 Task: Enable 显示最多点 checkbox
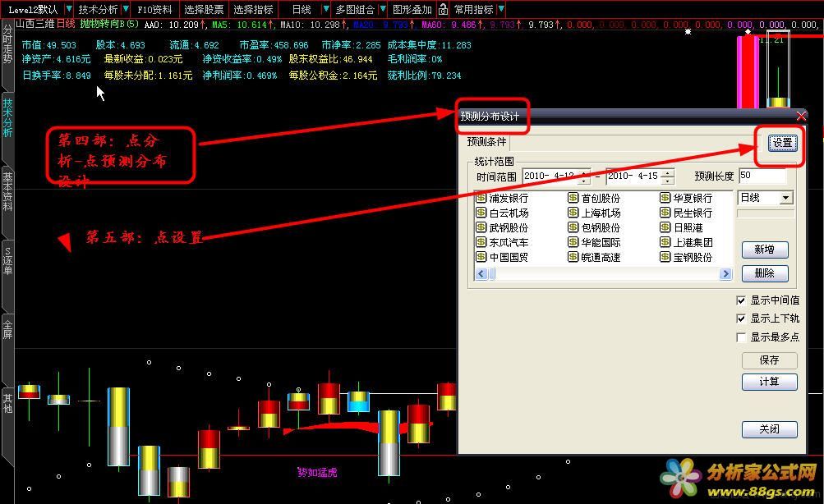(741, 337)
